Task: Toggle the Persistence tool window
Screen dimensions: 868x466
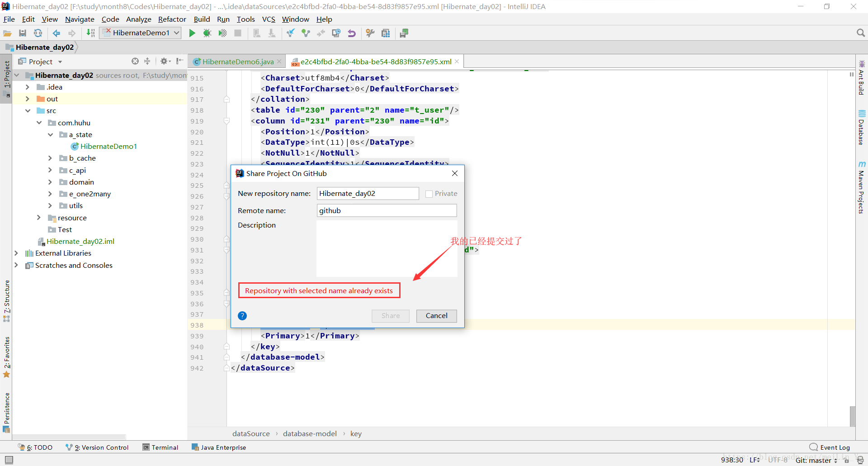Action: (6, 412)
